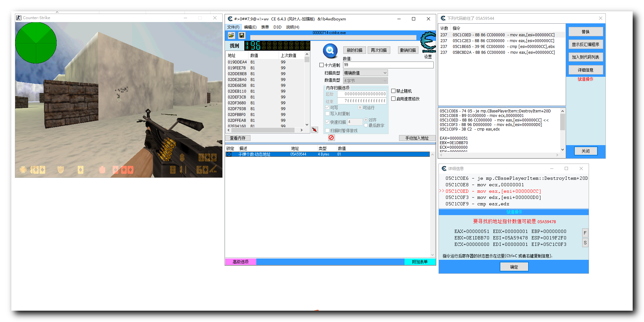Click the 显示反汇编程序 show disassembler button
Image resolution: width=644 pixels, height=322 pixels.
tap(586, 44)
